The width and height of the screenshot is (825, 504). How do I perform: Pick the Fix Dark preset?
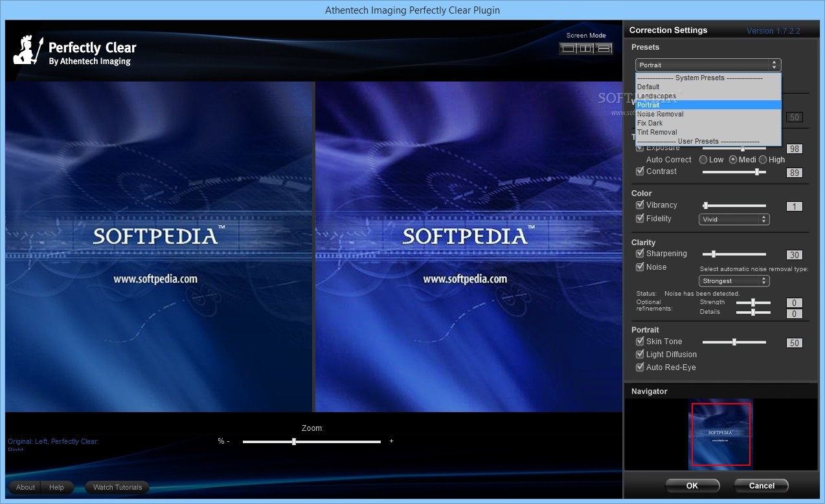pyautogui.click(x=708, y=123)
